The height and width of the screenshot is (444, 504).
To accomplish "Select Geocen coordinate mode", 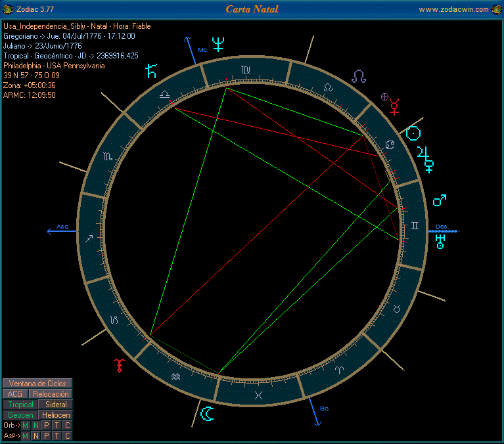I will click(x=20, y=415).
